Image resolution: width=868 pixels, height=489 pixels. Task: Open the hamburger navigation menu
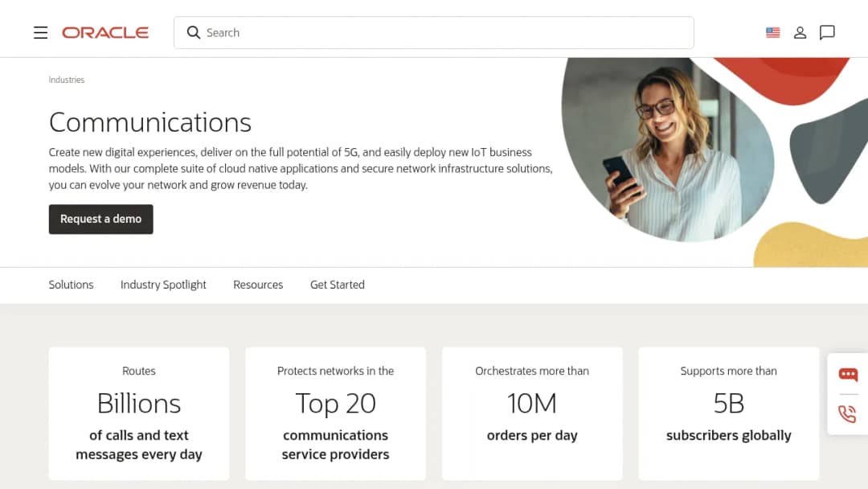pyautogui.click(x=40, y=33)
